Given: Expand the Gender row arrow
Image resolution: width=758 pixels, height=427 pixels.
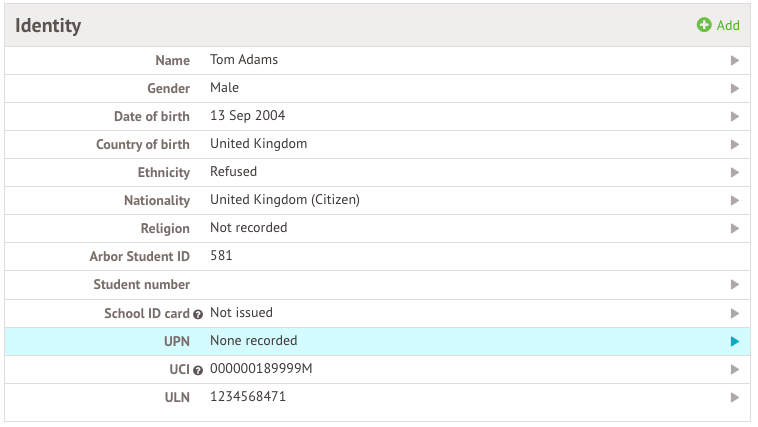Looking at the screenshot, I should coord(735,89).
